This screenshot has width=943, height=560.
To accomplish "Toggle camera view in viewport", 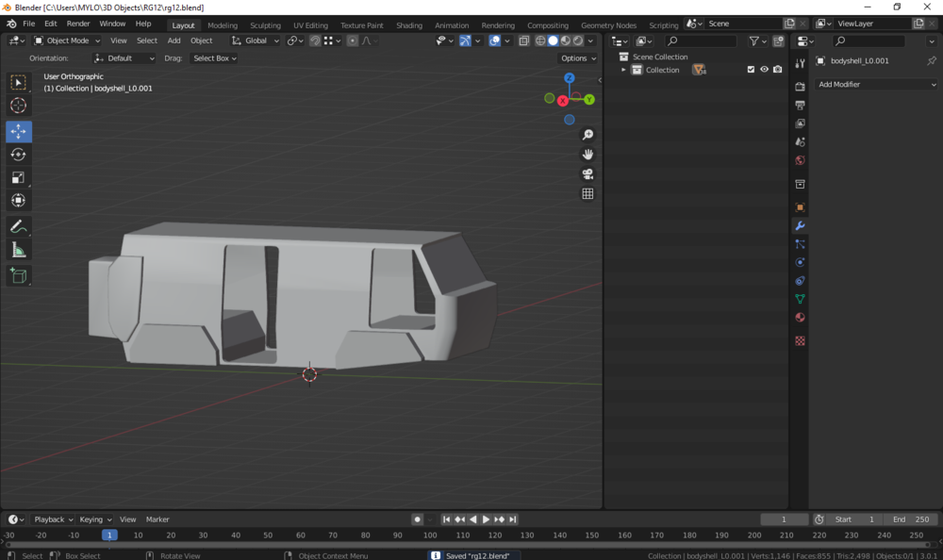I will click(x=587, y=174).
